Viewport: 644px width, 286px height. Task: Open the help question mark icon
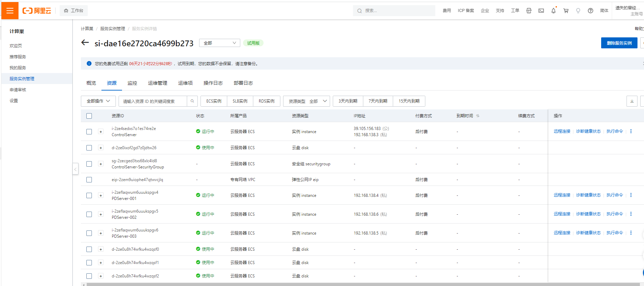[591, 11]
